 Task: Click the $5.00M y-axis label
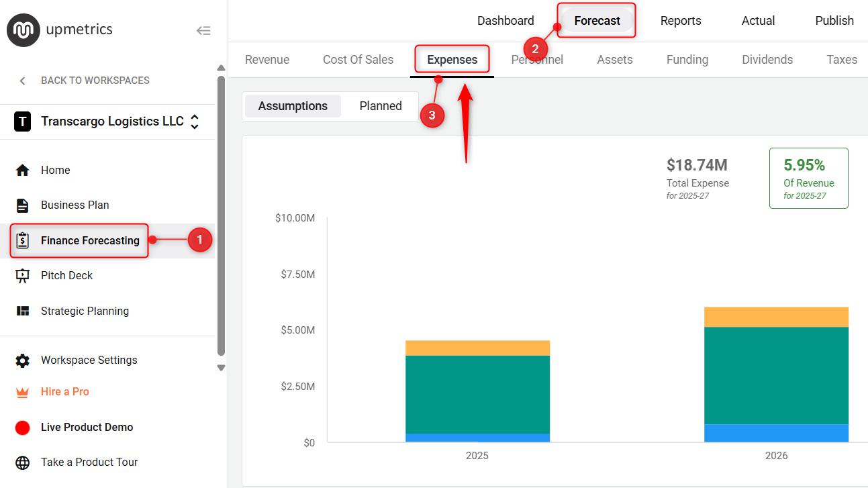click(x=298, y=330)
